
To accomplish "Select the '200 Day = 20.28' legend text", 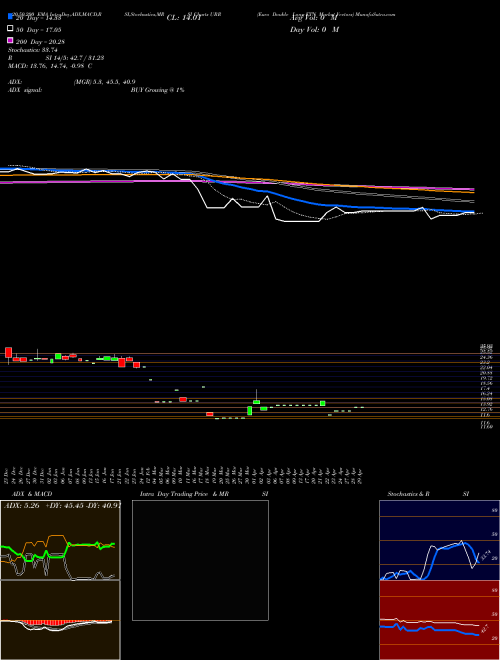I will tap(40, 42).
